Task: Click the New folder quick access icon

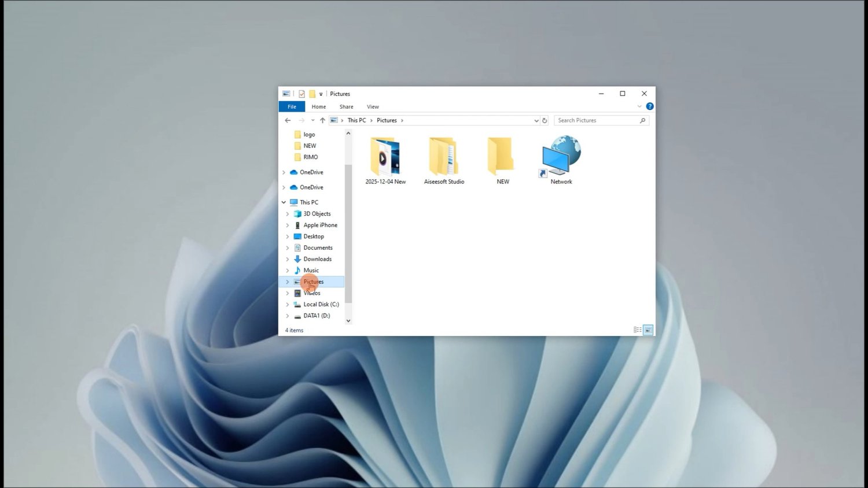Action: pos(312,94)
